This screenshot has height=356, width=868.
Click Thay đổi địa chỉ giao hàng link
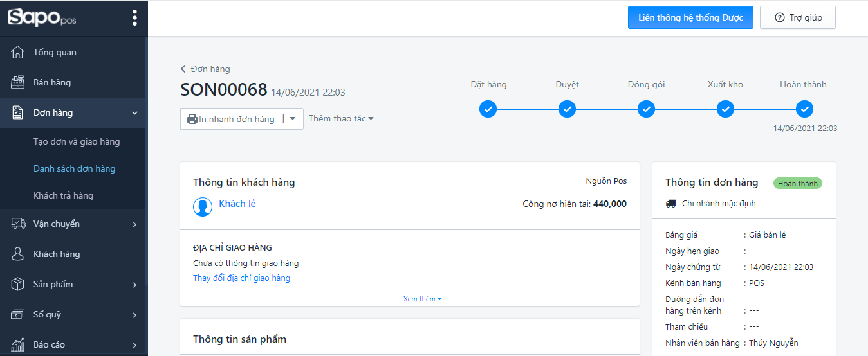click(241, 278)
